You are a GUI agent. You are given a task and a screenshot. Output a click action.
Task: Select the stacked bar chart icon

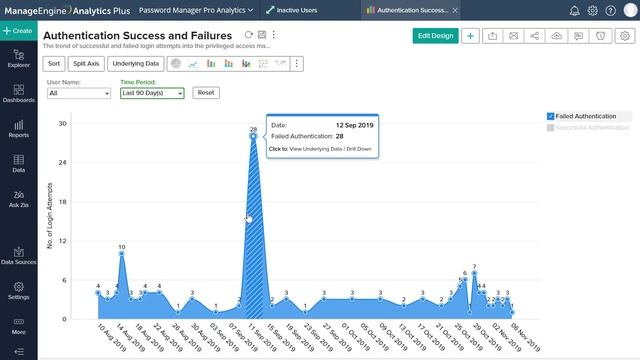229,64
